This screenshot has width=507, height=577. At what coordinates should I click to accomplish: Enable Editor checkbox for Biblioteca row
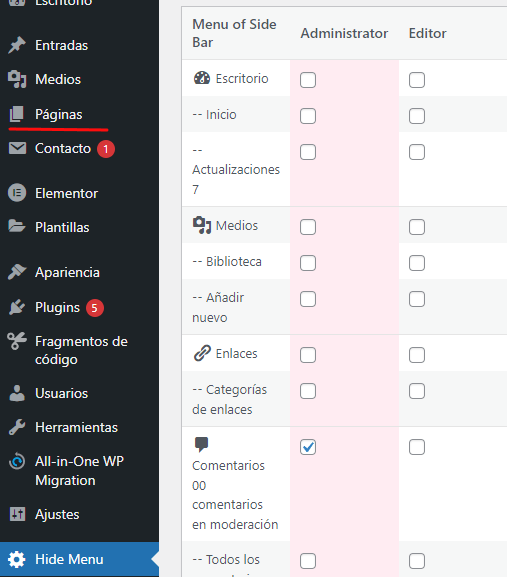[417, 263]
